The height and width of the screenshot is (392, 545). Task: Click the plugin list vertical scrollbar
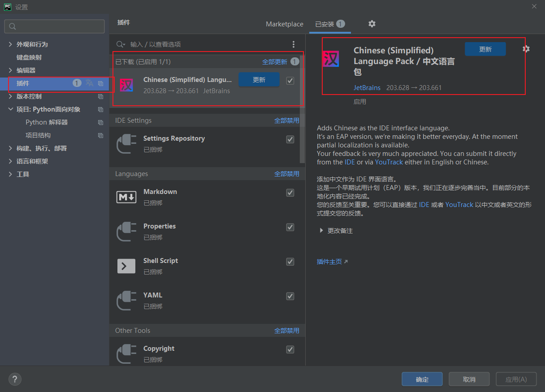point(303,109)
